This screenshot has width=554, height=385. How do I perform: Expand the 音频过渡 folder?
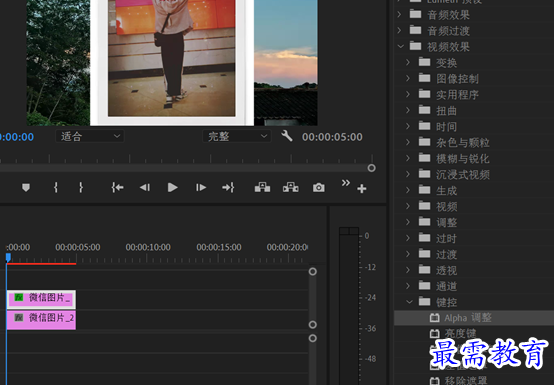[x=400, y=30]
